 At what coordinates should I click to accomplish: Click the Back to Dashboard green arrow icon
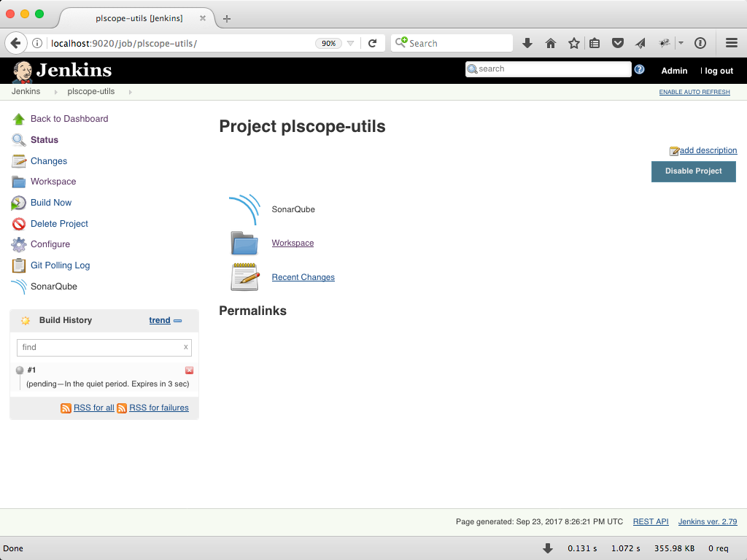click(x=18, y=119)
